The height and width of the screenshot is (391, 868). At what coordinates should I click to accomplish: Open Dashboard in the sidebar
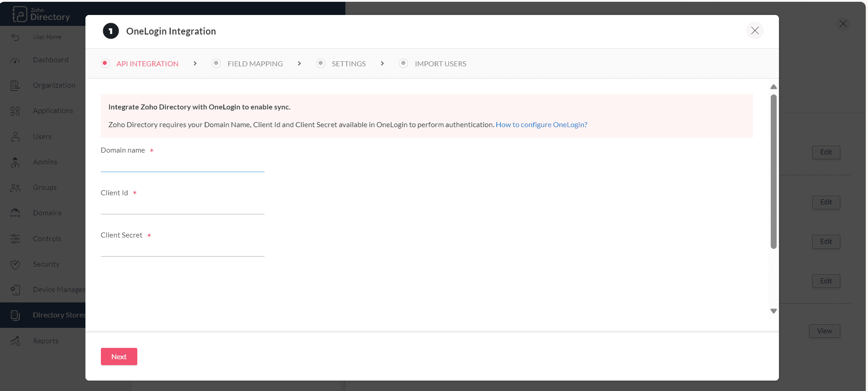[50, 60]
